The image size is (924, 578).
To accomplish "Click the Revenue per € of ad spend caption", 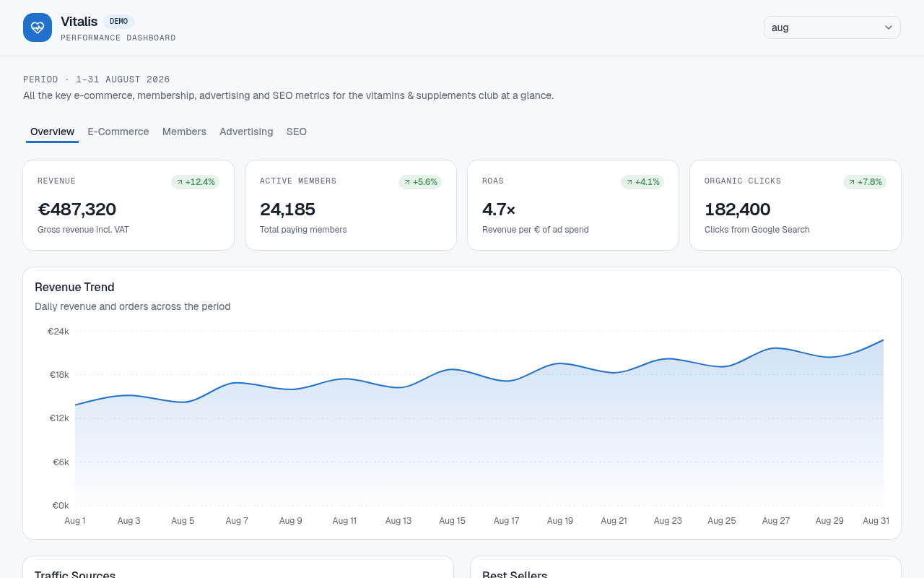I will [x=536, y=230].
